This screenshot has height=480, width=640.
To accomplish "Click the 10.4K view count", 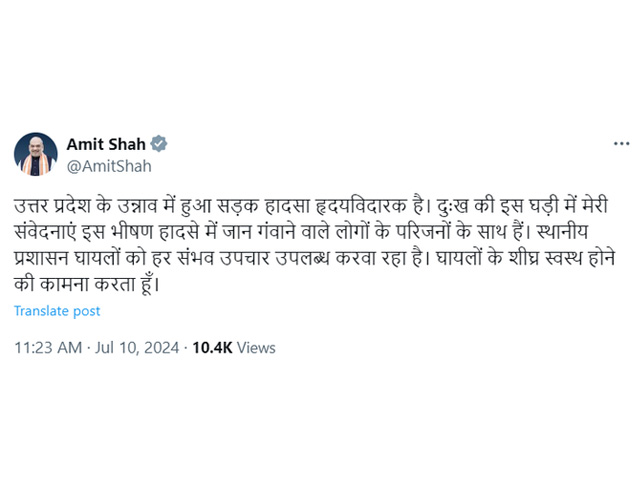I will click(212, 348).
